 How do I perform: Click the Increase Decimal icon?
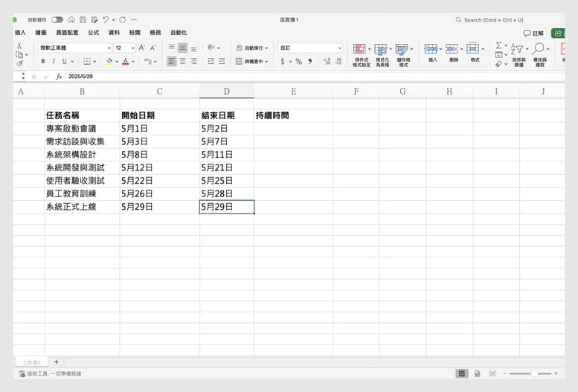[327, 61]
